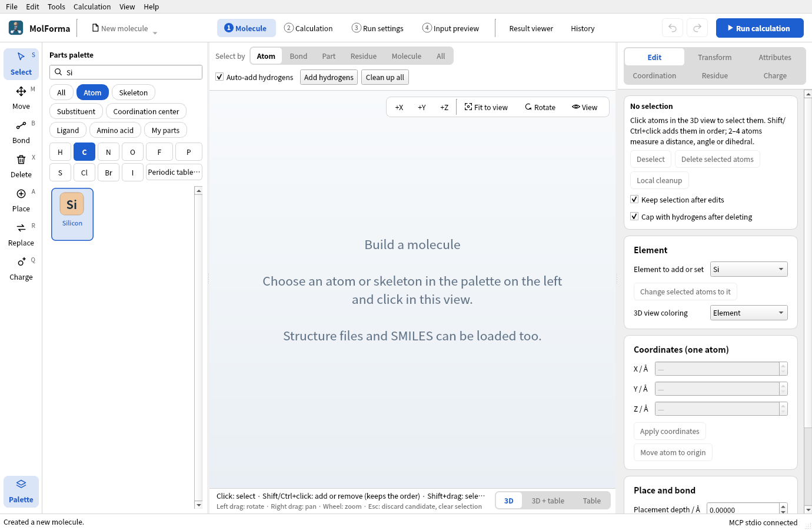Activate the Delete trash tool
This screenshot has width=812, height=530.
[x=21, y=166]
